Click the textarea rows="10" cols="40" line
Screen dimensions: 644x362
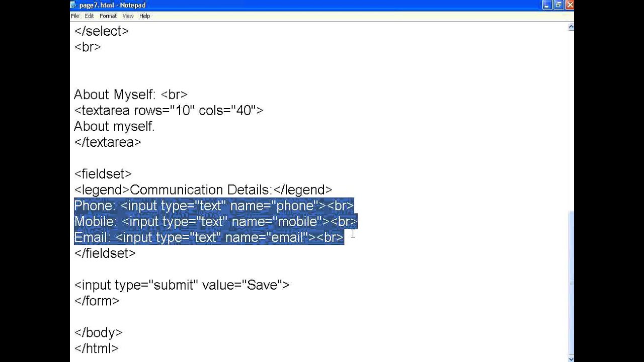pos(169,111)
